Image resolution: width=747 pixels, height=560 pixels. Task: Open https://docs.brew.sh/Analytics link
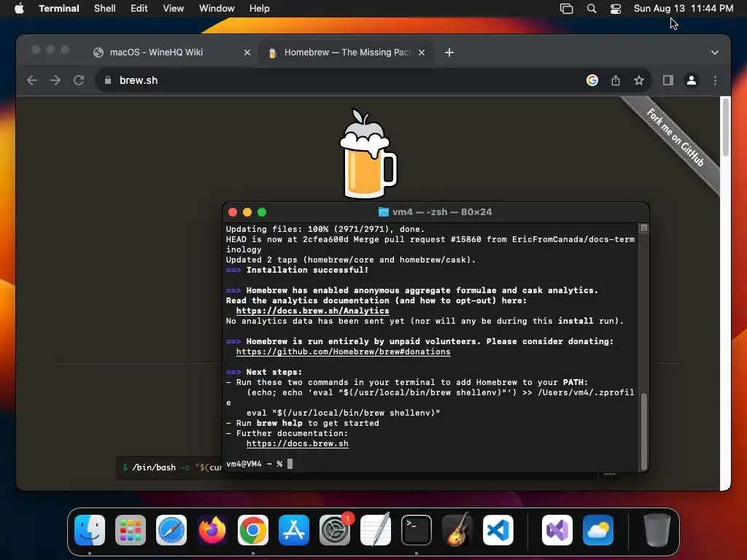tap(312, 311)
